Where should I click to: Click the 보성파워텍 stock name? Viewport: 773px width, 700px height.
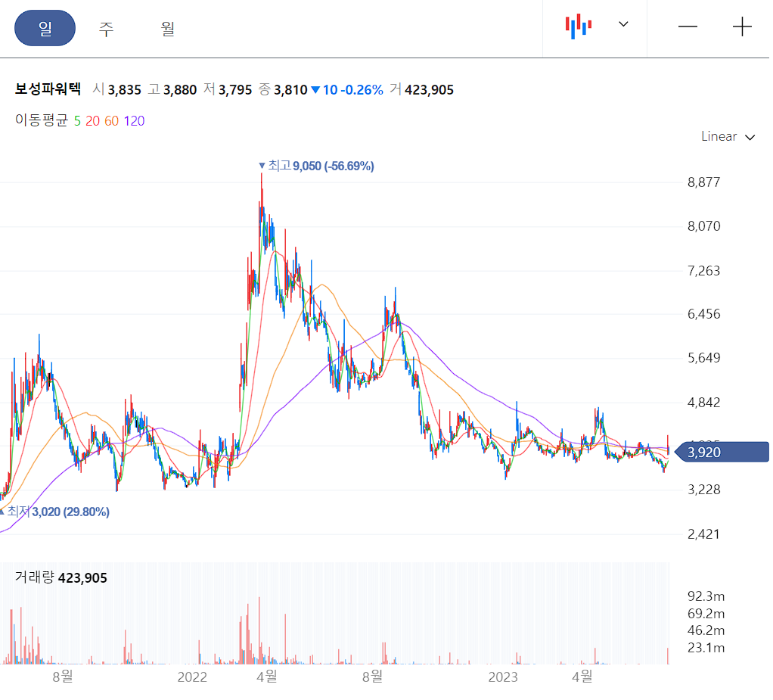tap(48, 89)
